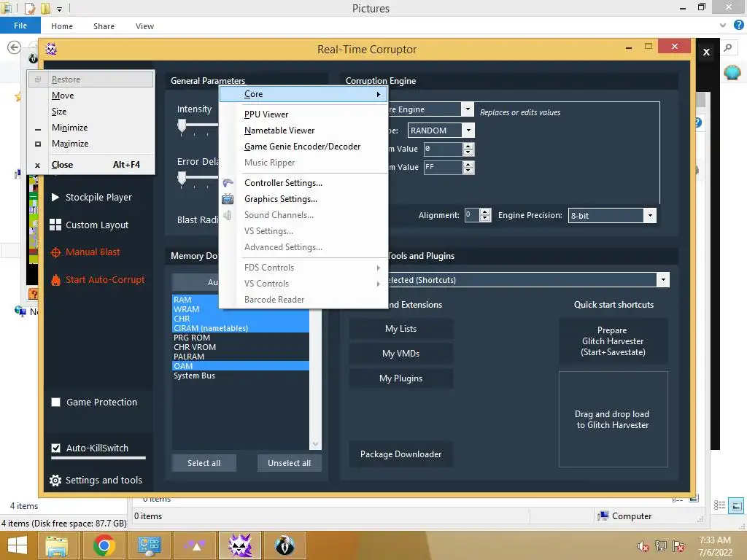Open File Explorer from the taskbar
Viewport: 747px width, 560px height.
tap(56, 545)
